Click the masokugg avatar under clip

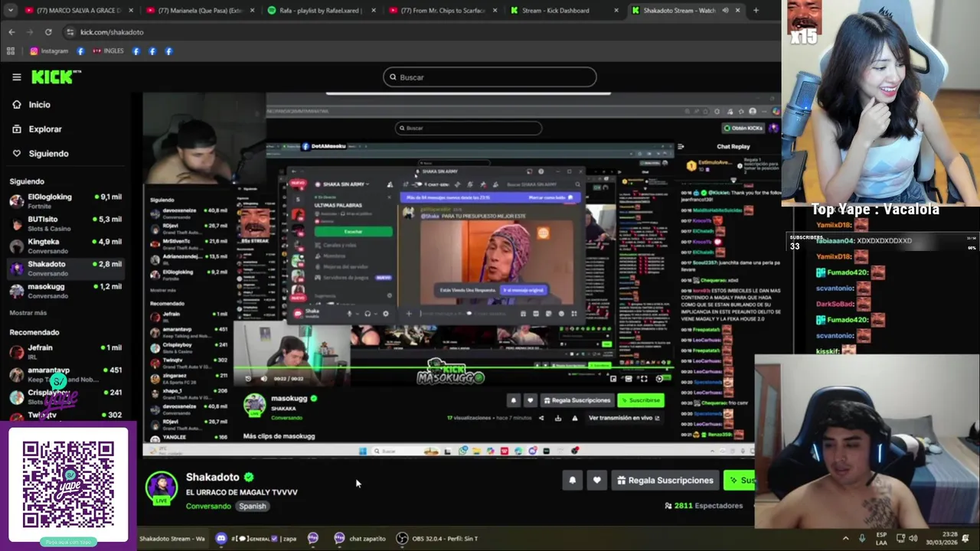254,406
